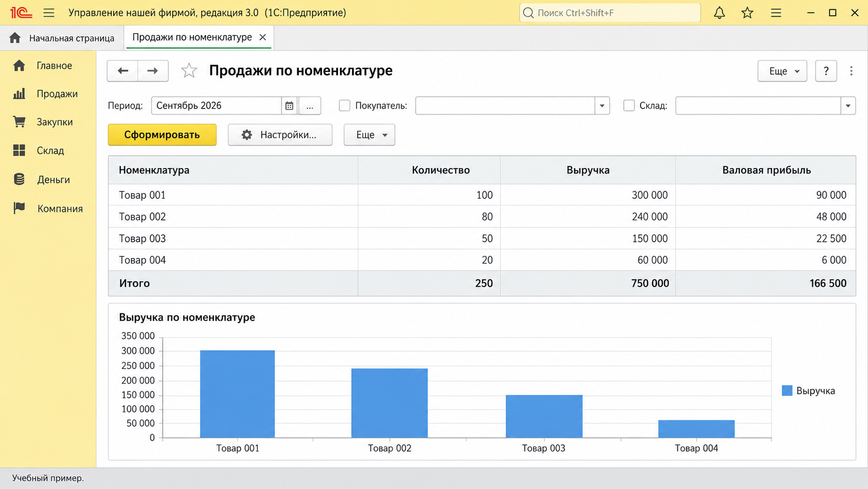Open help with the question mark button
Screen dimensions: 868x489
[x=826, y=71]
